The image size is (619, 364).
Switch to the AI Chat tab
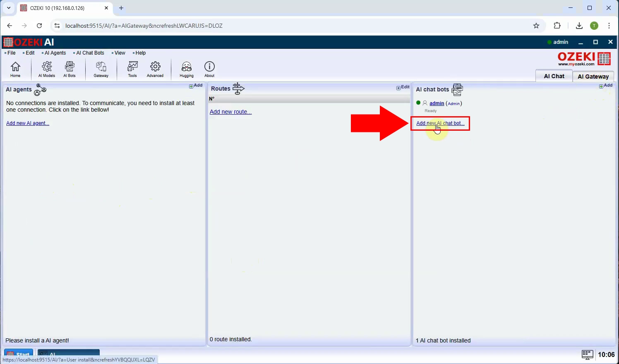(x=554, y=76)
